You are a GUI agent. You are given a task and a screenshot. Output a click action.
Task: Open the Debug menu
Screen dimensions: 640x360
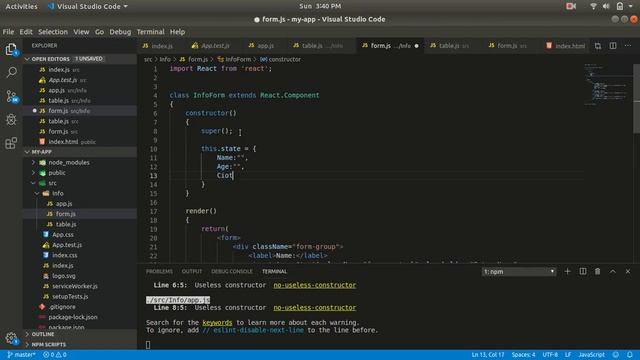pyautogui.click(x=120, y=32)
